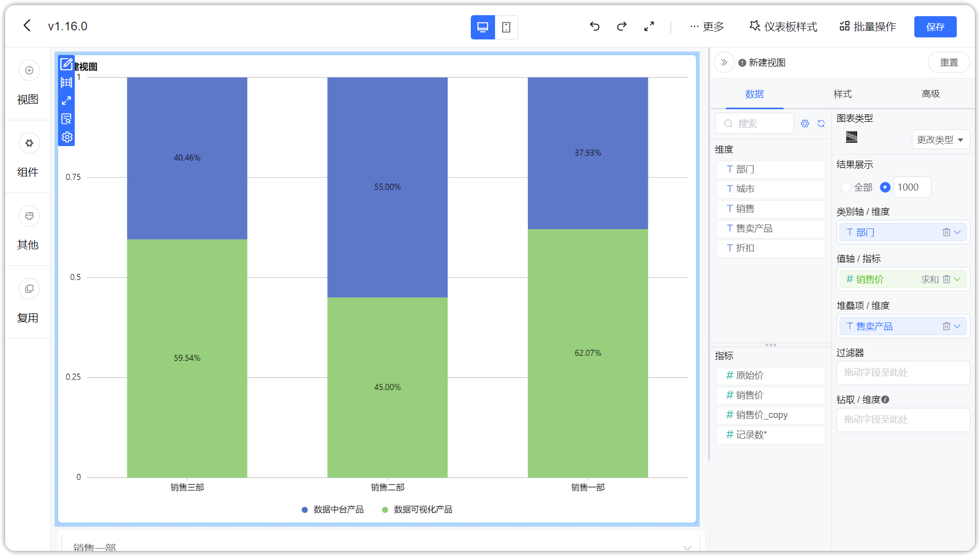Switch to the 高级 tab
The width and height of the screenshot is (980, 556).
(x=930, y=94)
